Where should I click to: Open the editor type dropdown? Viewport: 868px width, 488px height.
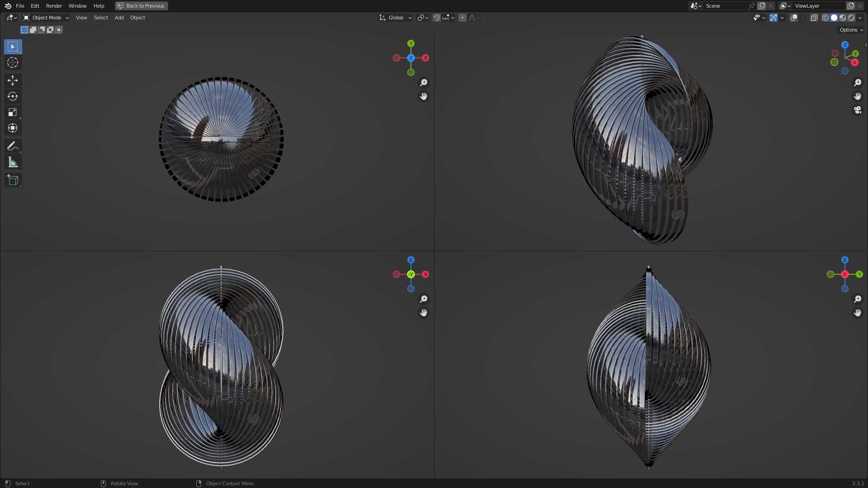click(11, 18)
